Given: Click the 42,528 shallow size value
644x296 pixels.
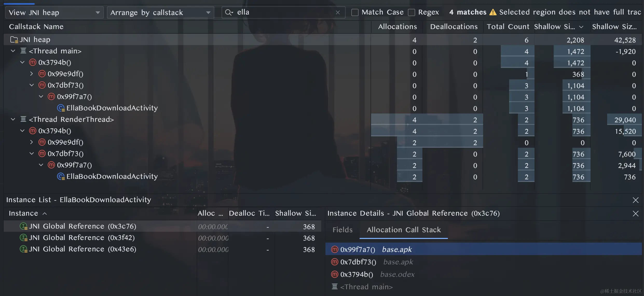Looking at the screenshot, I should pyautogui.click(x=625, y=40).
